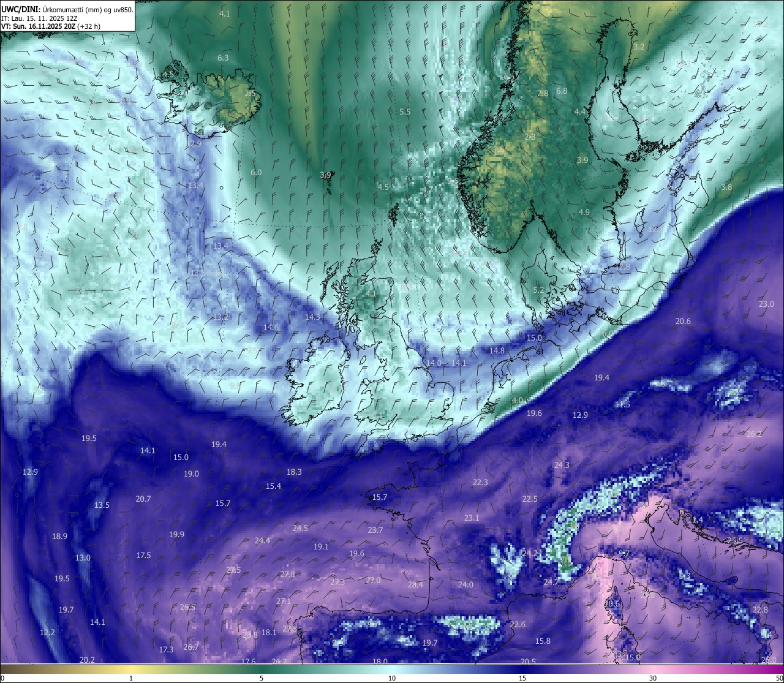
Task: Click the 20.2 value at bottom-left corner
Action: (87, 660)
